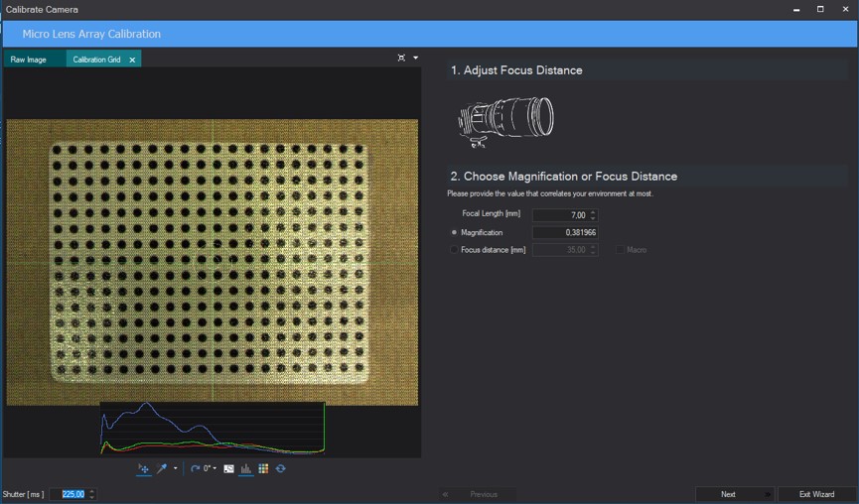Select the color picker eyedropper tool
The width and height of the screenshot is (859, 504).
click(x=162, y=468)
